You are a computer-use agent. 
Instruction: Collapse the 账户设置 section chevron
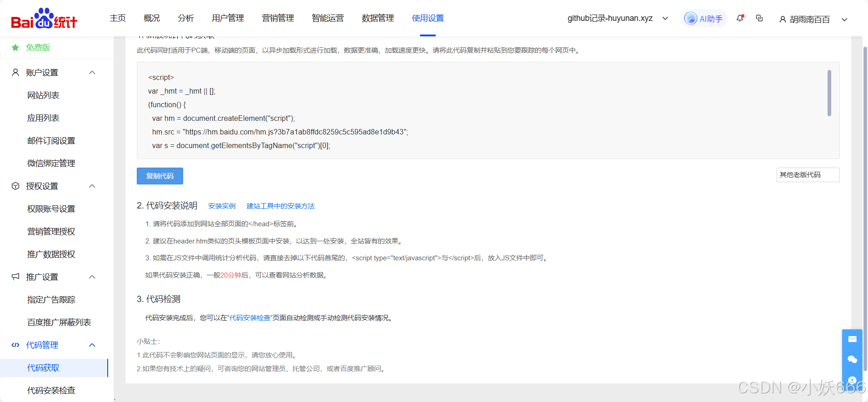(x=92, y=72)
